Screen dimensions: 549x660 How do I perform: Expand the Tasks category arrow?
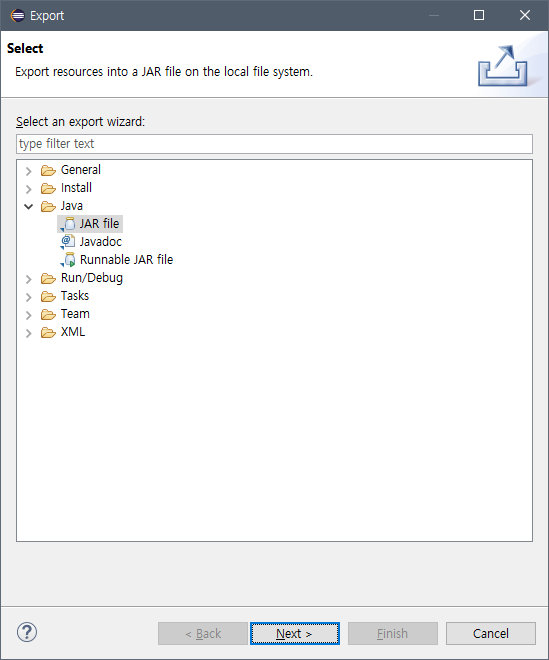point(29,297)
